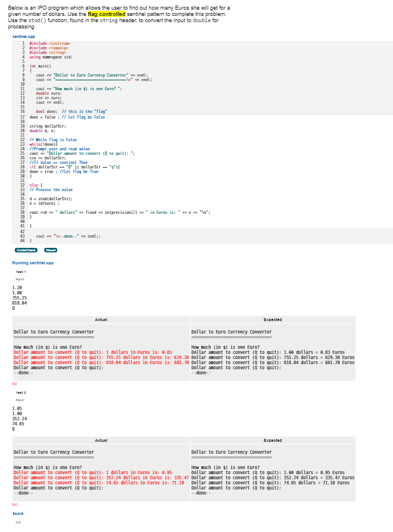Screen dimensions: 393x532
Task: Click the Test 1 'Actual' column header
Action: pyautogui.click(x=101, y=320)
